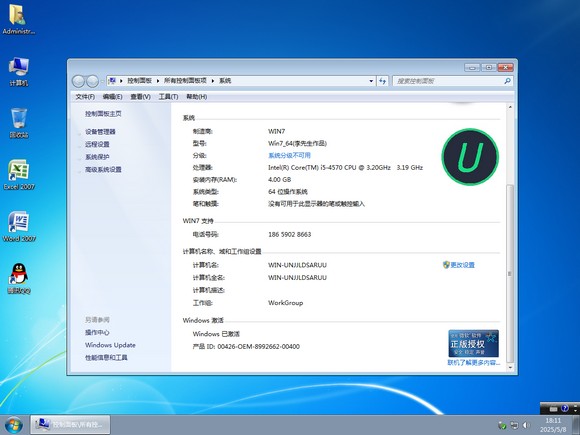Open the Computer (计算机) desktop icon
580x435 pixels.
point(18,71)
